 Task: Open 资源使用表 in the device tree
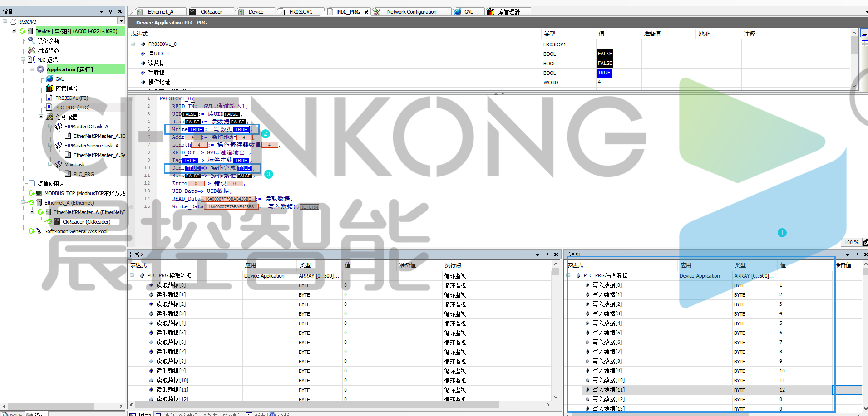tap(51, 184)
